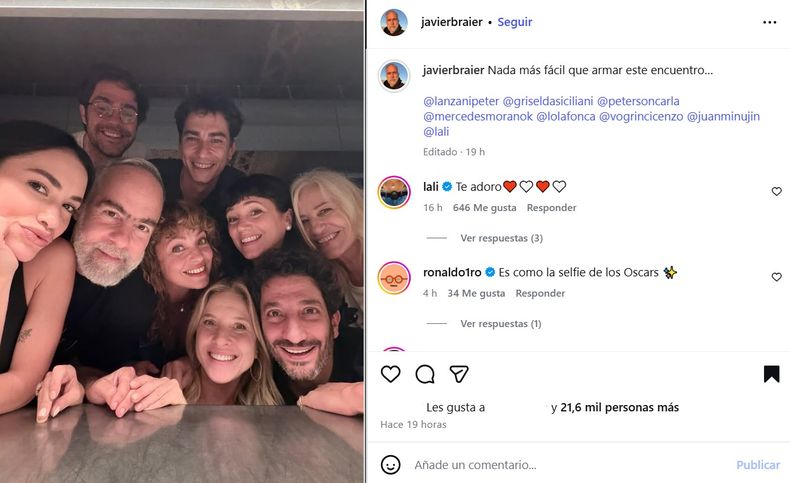Open the @lanzanipeter mention link

click(460, 101)
